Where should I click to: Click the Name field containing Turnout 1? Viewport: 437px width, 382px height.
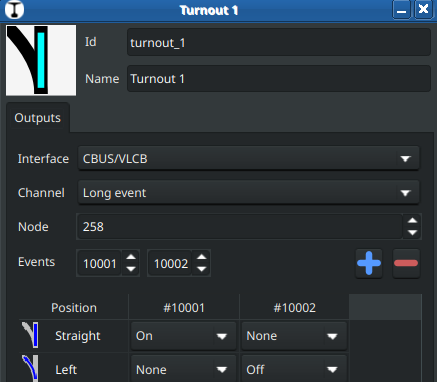click(x=279, y=79)
